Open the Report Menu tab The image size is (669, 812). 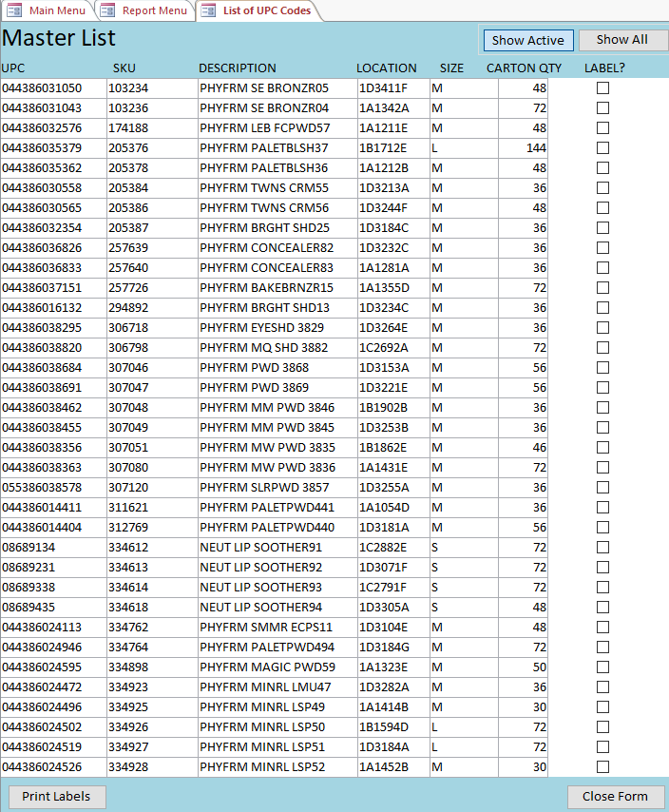154,10
